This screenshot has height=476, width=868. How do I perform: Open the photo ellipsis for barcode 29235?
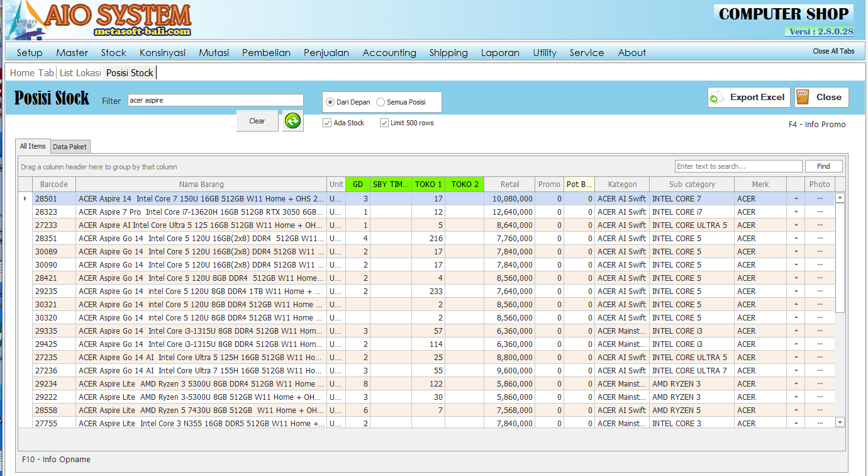click(x=820, y=291)
